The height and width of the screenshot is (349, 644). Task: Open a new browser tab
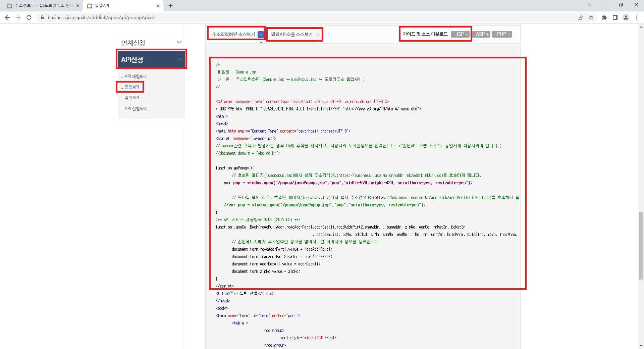click(x=171, y=6)
